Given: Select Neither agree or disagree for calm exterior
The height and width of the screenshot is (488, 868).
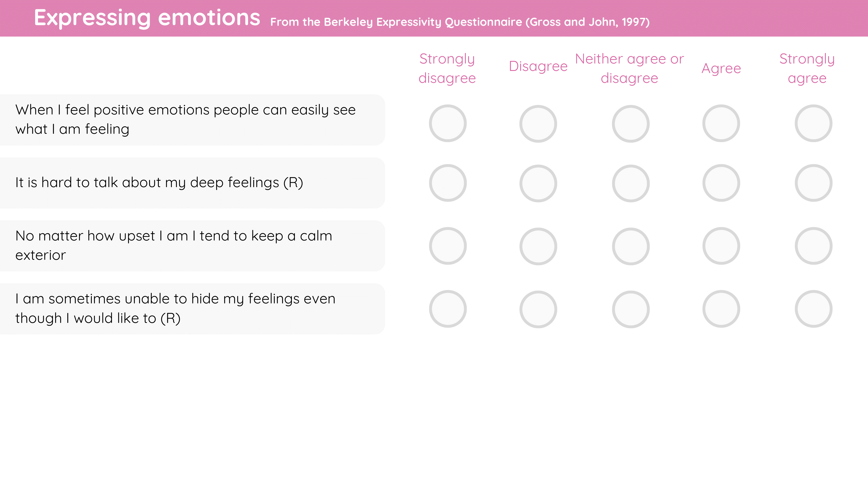Looking at the screenshot, I should 631,246.
